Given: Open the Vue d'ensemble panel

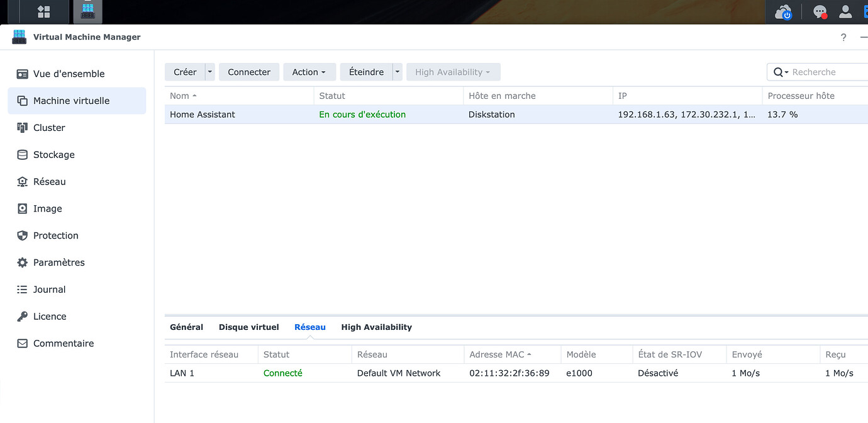Looking at the screenshot, I should click(x=69, y=74).
